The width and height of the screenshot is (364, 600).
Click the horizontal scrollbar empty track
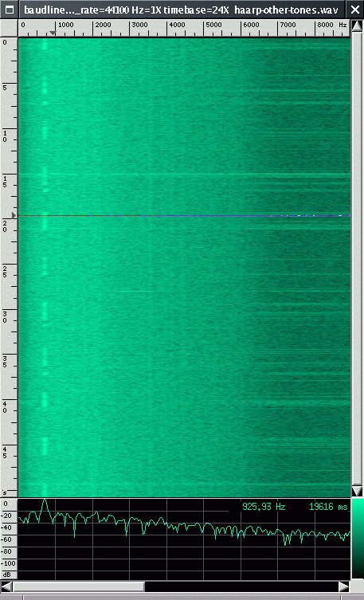(x=241, y=586)
